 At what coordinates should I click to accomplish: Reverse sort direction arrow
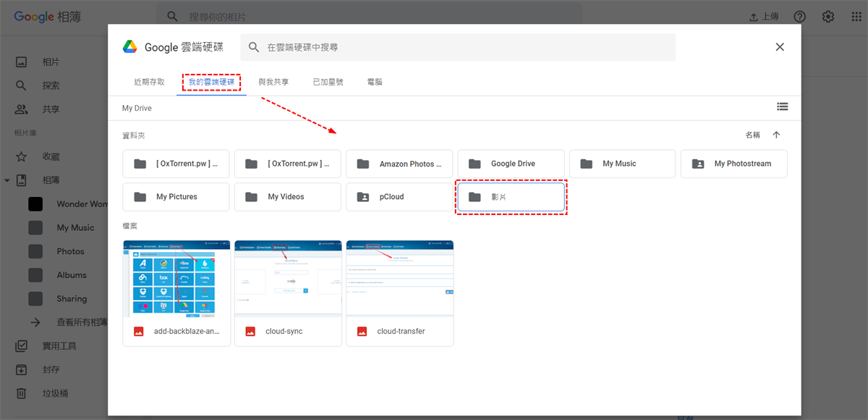777,135
